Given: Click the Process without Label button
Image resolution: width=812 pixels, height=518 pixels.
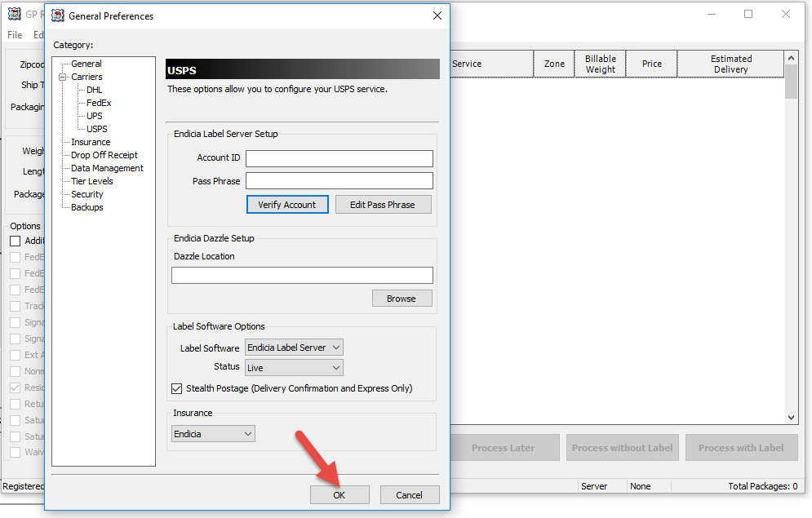Looking at the screenshot, I should click(622, 448).
